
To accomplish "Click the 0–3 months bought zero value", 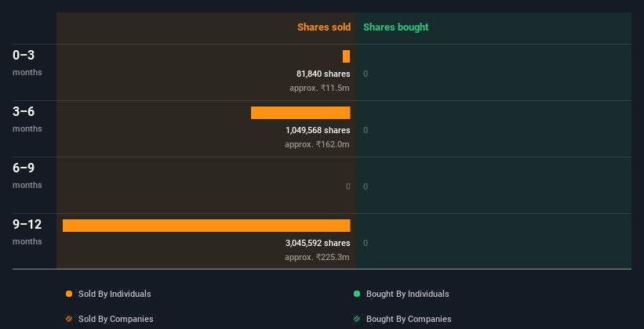I will [x=366, y=74].
